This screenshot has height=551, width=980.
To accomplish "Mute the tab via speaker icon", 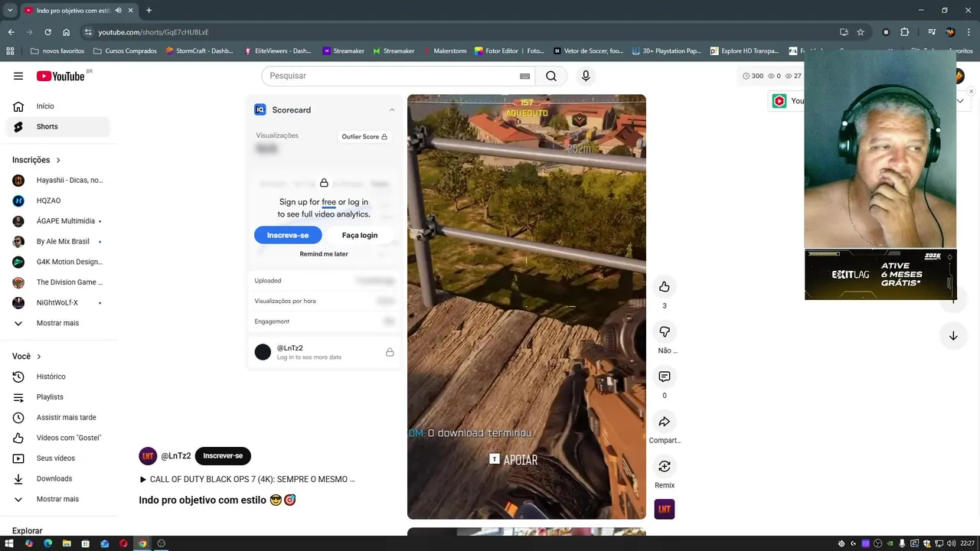I will (118, 10).
